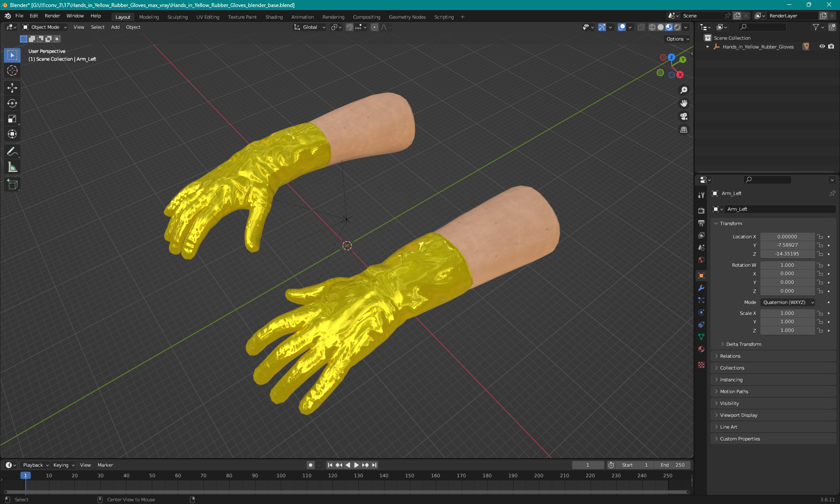The height and width of the screenshot is (504, 840).
Task: Open the timeline Playback popover
Action: tap(35, 465)
